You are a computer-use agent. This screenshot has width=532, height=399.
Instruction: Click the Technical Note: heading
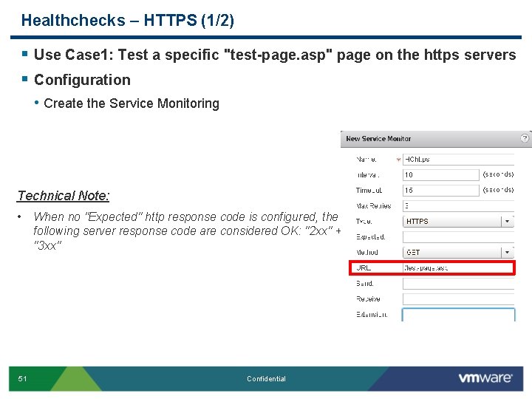(64, 195)
